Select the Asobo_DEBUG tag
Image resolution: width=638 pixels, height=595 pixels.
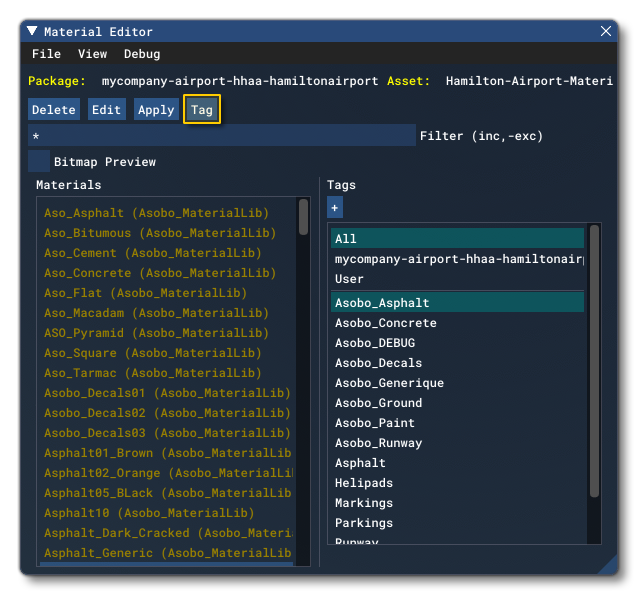click(457, 342)
